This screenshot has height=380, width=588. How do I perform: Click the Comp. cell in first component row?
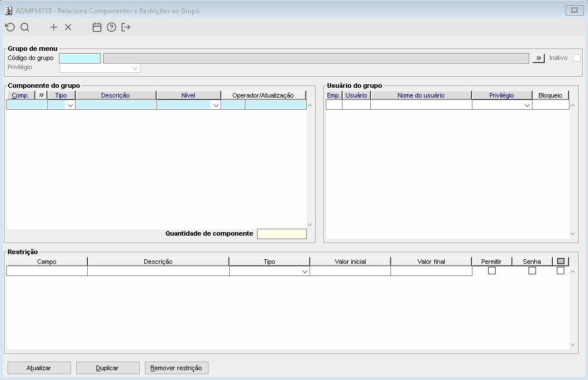(x=27, y=105)
